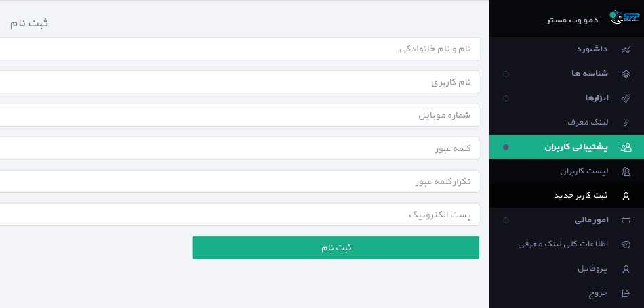Expand the ابزارها submenu circle indicator
This screenshot has width=644, height=308.
(506, 98)
